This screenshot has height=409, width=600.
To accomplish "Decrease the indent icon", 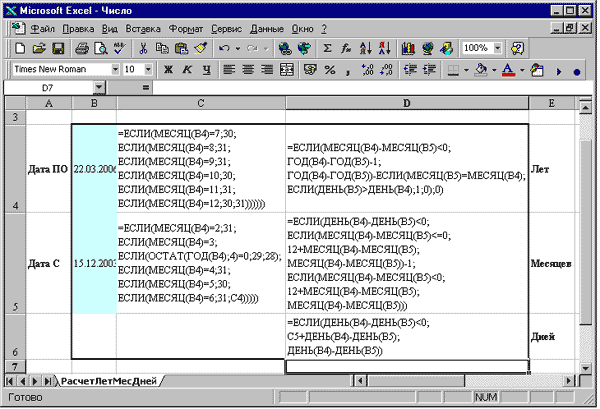I will 410,70.
